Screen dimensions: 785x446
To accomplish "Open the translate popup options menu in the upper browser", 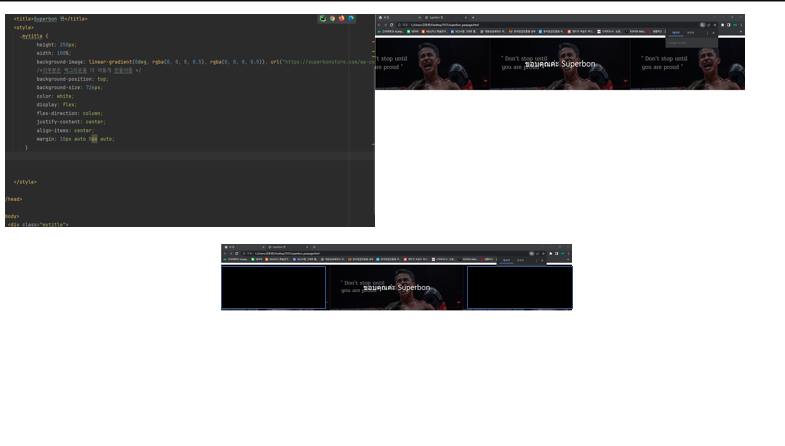I will point(707,33).
